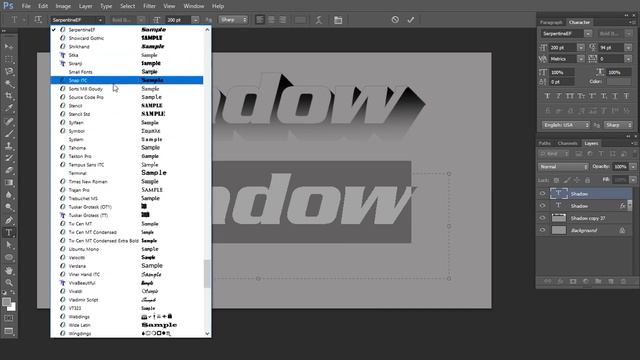This screenshot has height=360, width=640.
Task: Select the Pen tool
Action: (9, 220)
